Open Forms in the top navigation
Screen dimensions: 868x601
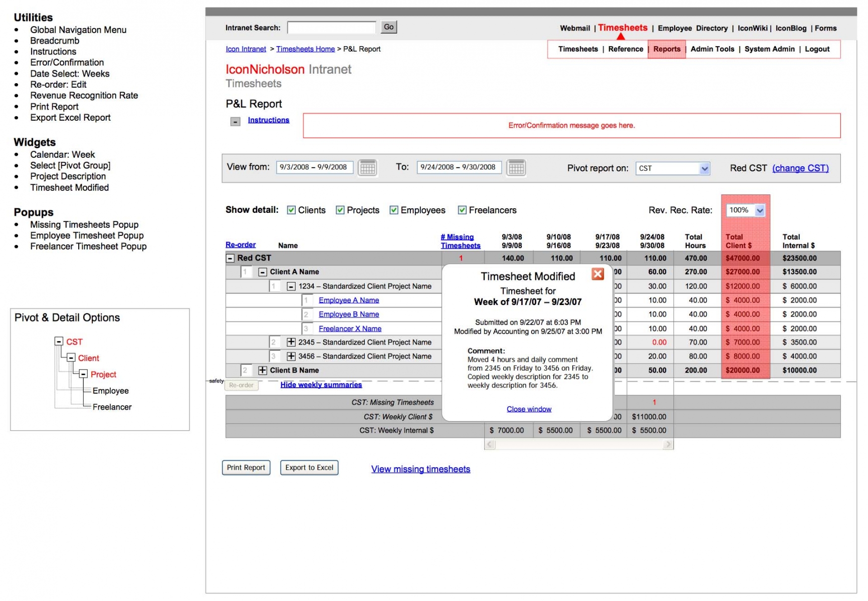click(x=825, y=29)
